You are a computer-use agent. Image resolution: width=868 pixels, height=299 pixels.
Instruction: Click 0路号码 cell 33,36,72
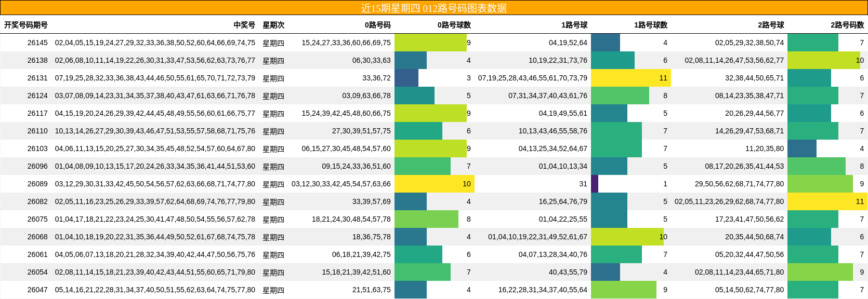[376, 78]
